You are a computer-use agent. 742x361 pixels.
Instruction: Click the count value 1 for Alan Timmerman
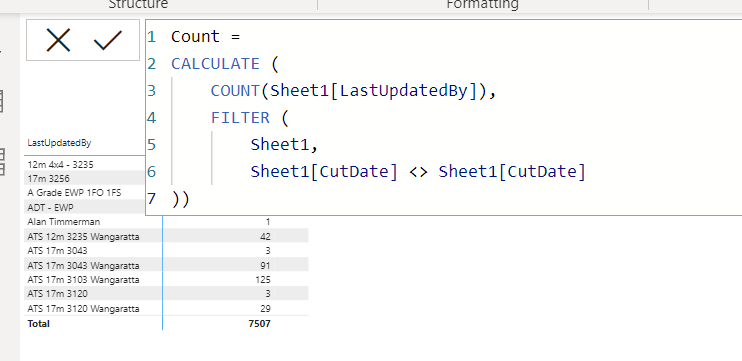(x=268, y=221)
